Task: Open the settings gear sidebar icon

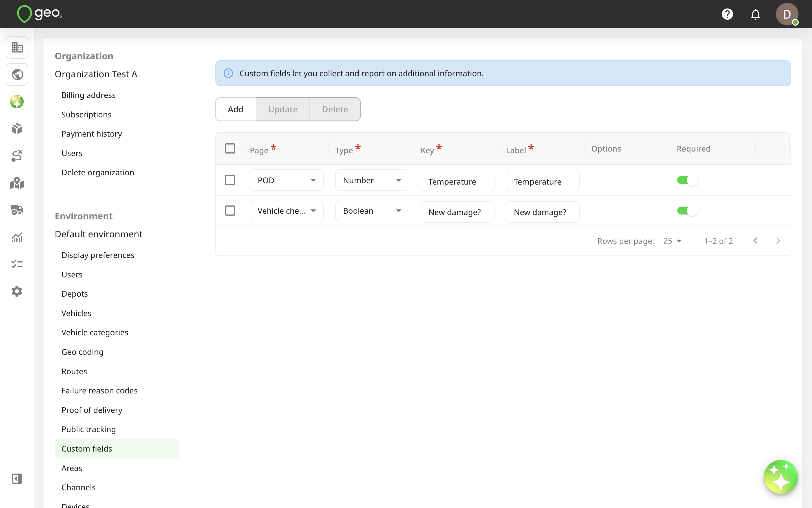Action: pyautogui.click(x=17, y=291)
